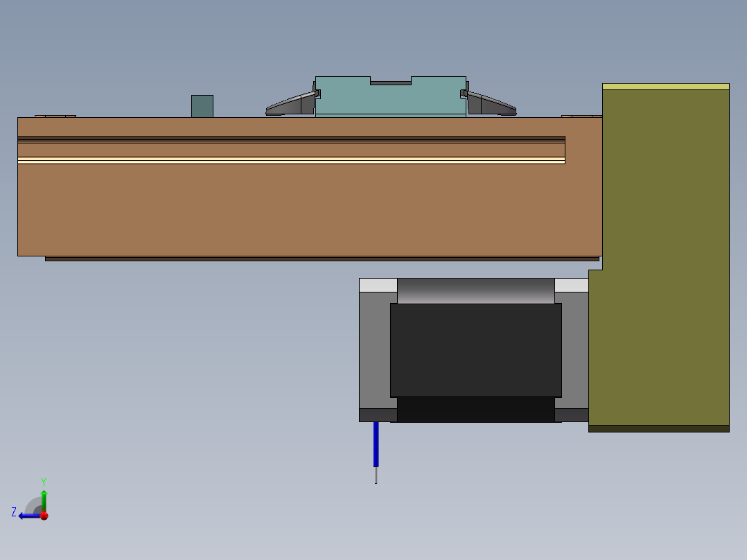Select the yellow top strip of the bracket
Screen dimensions: 747x560
click(665, 87)
